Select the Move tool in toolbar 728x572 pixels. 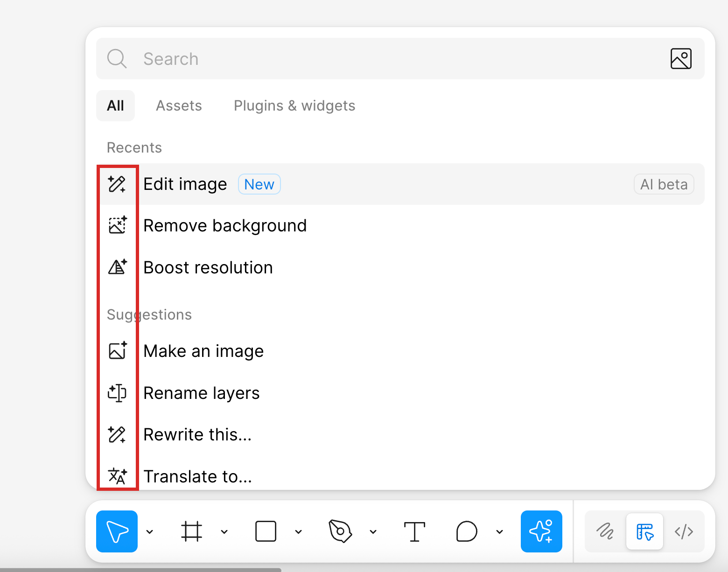tap(117, 531)
